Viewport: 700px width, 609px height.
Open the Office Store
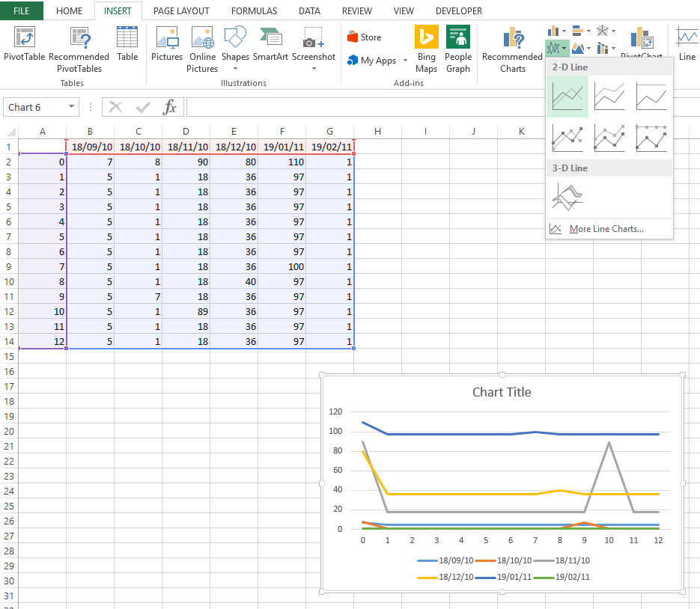point(366,36)
